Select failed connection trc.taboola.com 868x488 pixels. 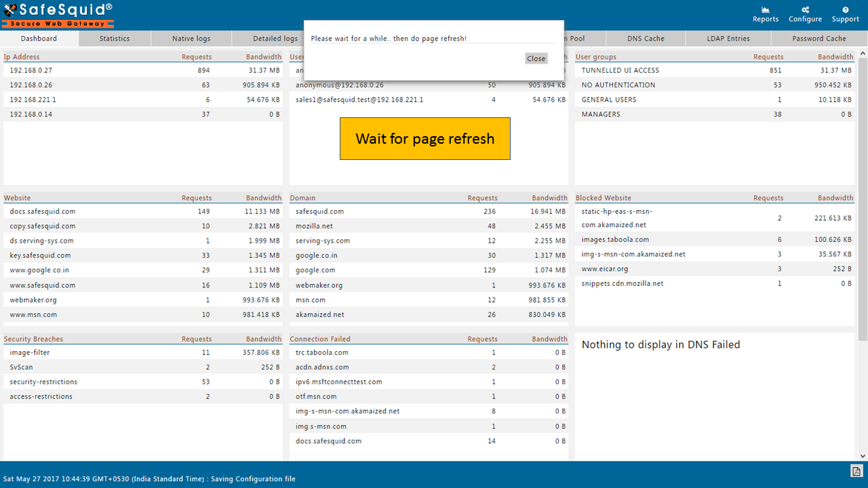(x=429, y=352)
